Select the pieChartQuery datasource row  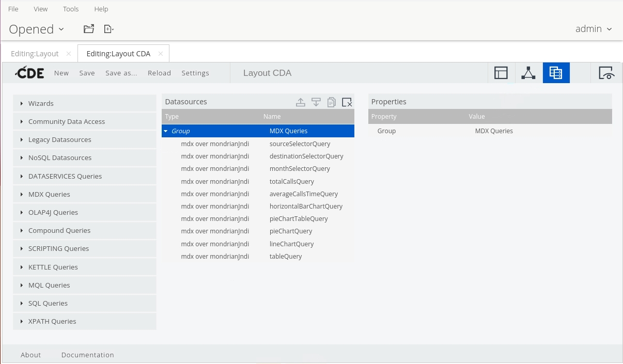(x=290, y=231)
